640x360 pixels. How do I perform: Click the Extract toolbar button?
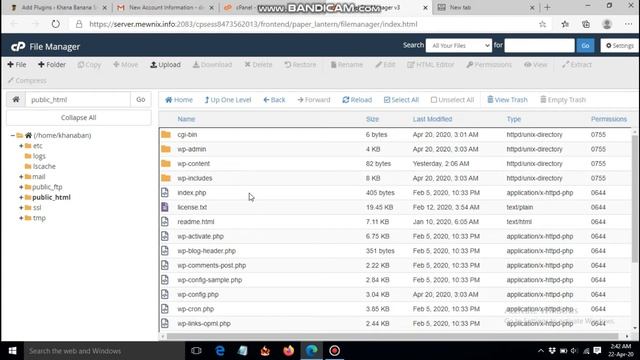(x=577, y=64)
